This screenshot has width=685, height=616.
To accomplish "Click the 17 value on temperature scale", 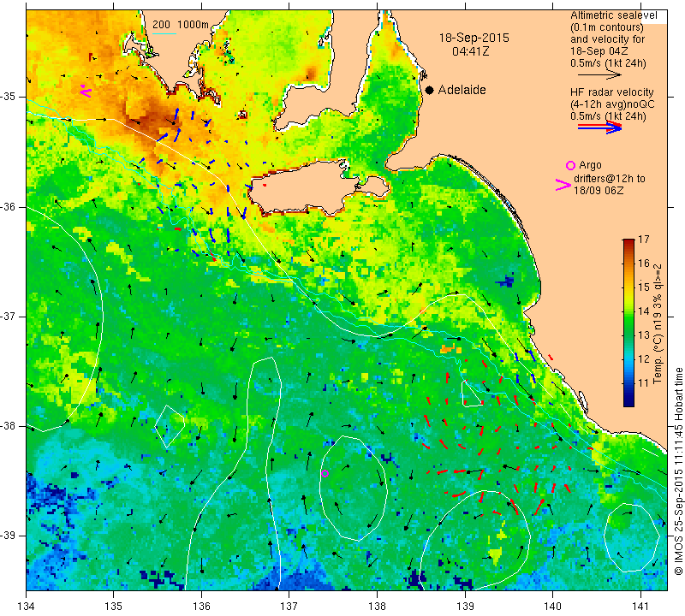I will click(644, 240).
